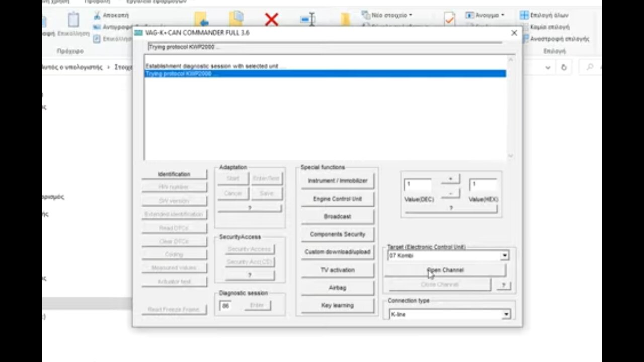The height and width of the screenshot is (362, 644).
Task: Click the HW number button
Action: coord(174,187)
